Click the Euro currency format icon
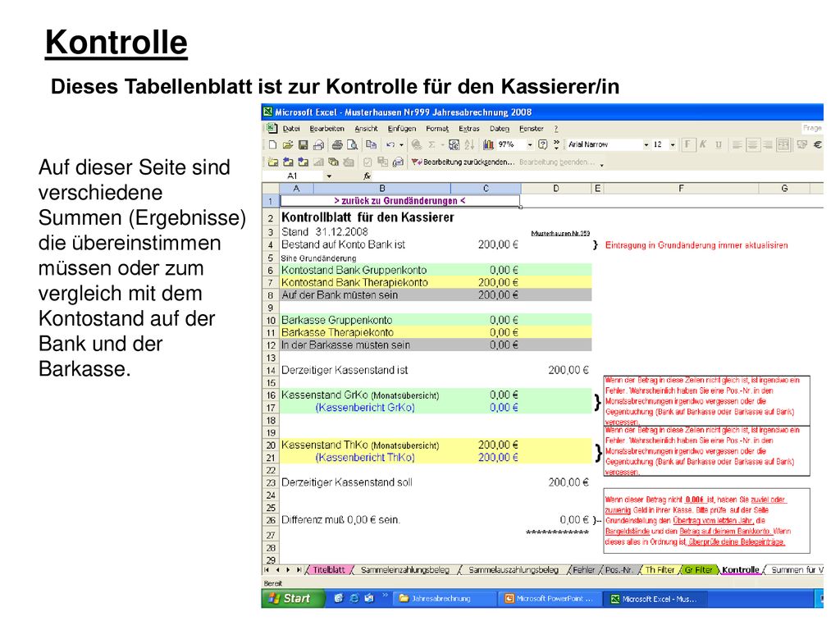 (818, 144)
